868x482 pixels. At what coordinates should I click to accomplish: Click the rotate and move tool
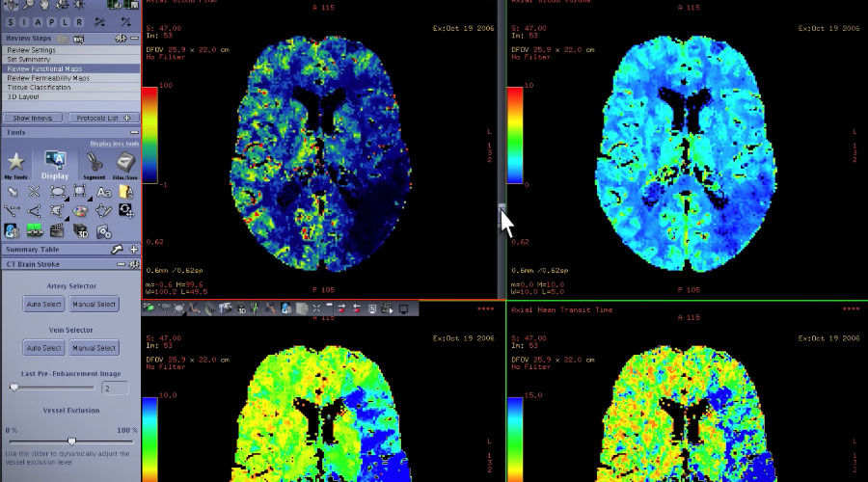pyautogui.click(x=125, y=211)
